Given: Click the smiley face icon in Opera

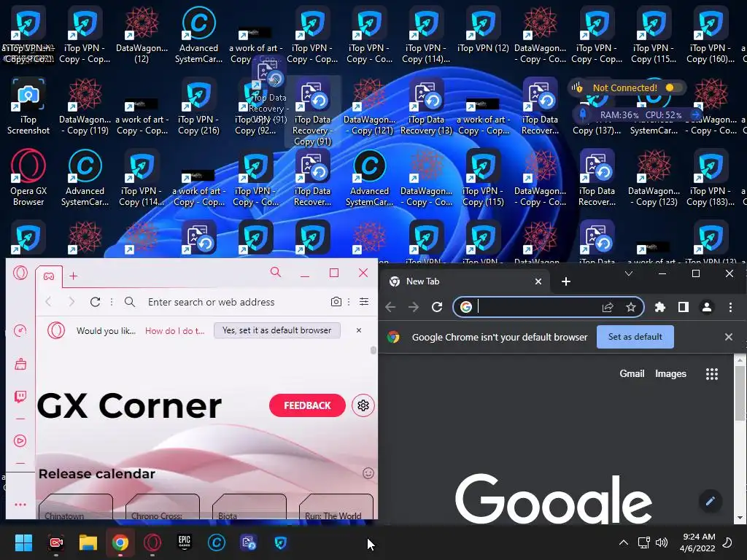Looking at the screenshot, I should [x=368, y=473].
